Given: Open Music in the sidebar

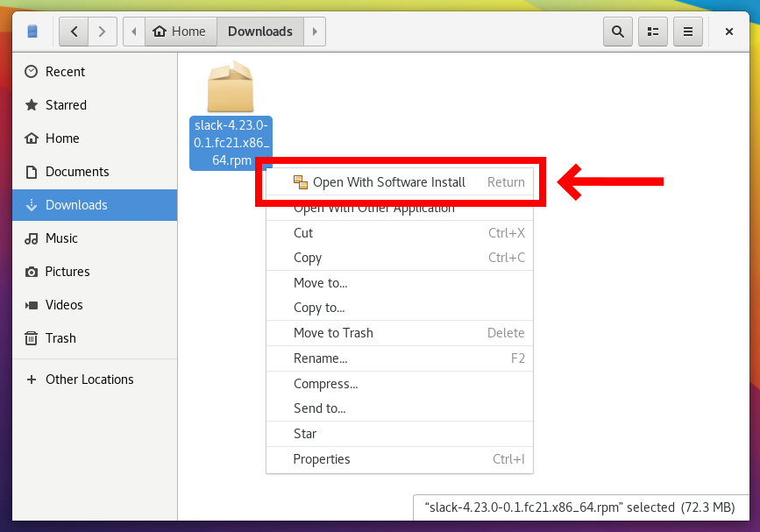Looking at the screenshot, I should coord(95,238).
